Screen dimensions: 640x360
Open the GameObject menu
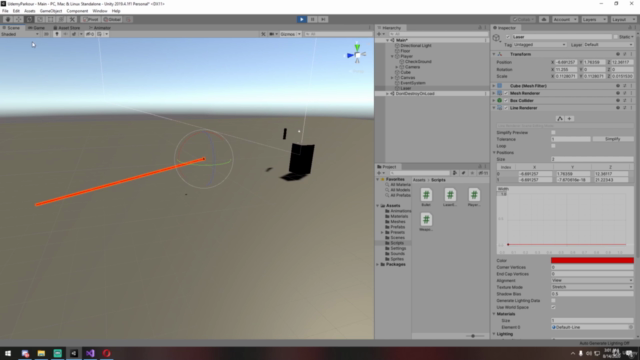click(51, 11)
